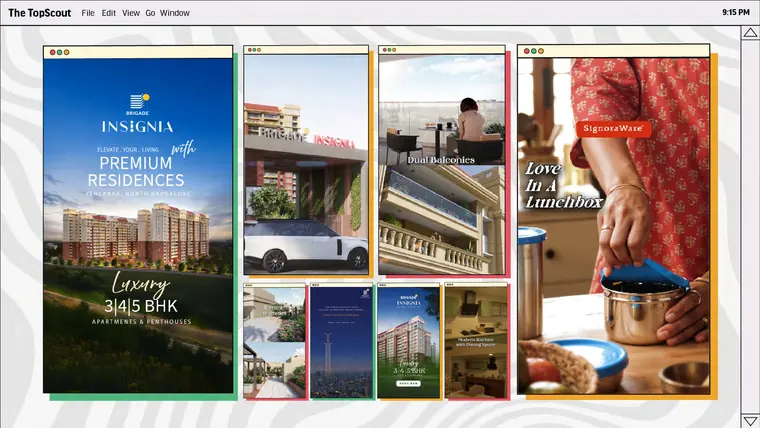The height and width of the screenshot is (428, 760).
Task: Close the Premium Residences window with red dot
Action: (x=52, y=52)
